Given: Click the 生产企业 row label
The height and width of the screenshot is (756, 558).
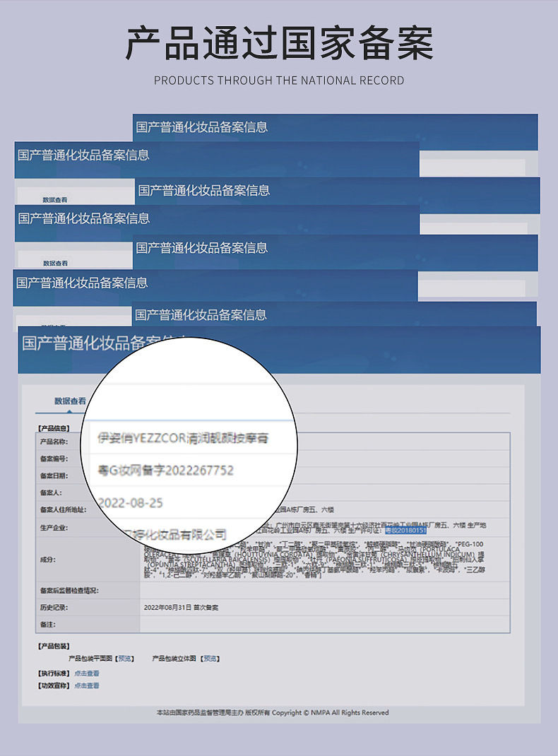Looking at the screenshot, I should pyautogui.click(x=54, y=527).
